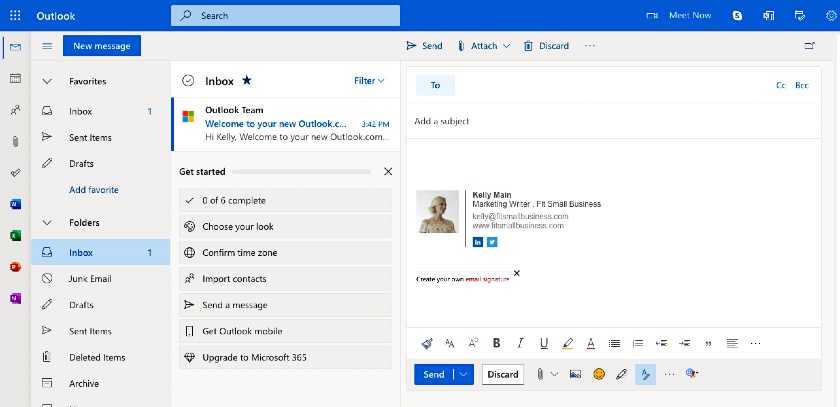Open the Files paperclip icon in left rail
The image size is (840, 407).
(x=16, y=141)
